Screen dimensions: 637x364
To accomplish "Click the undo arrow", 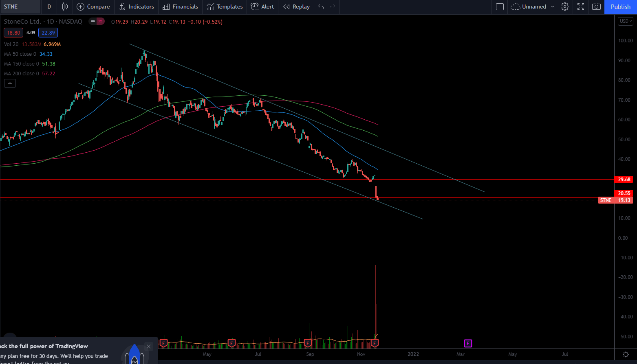I will pyautogui.click(x=321, y=7).
